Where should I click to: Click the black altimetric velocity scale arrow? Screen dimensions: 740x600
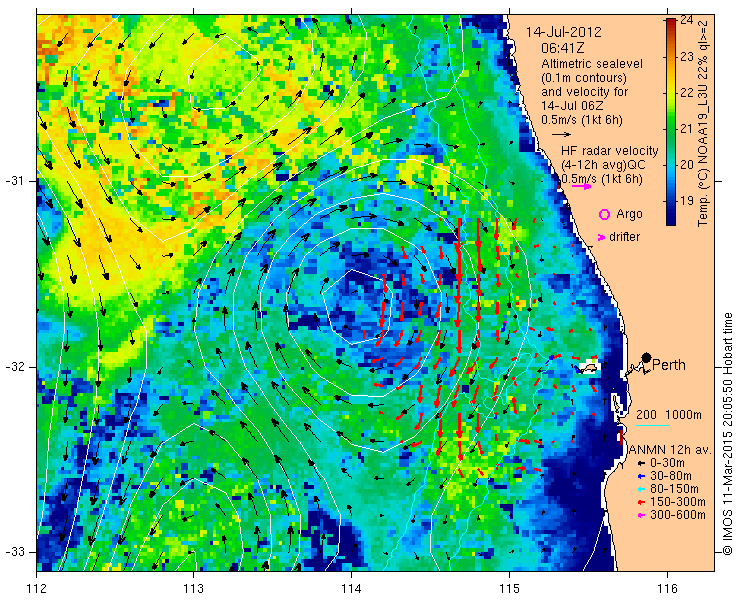point(561,135)
